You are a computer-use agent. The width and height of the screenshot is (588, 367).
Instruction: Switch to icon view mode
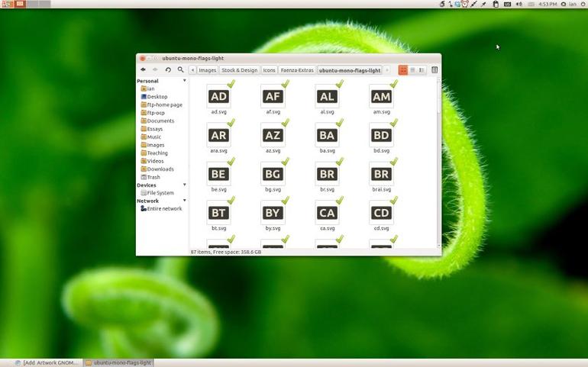[x=403, y=70]
